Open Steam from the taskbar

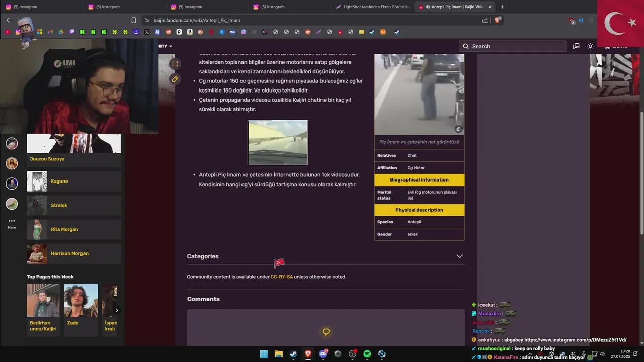pos(293,354)
